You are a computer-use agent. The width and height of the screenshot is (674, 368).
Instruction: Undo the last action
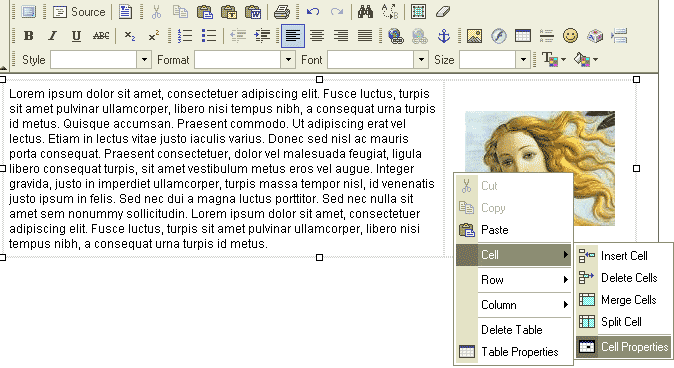tap(313, 12)
